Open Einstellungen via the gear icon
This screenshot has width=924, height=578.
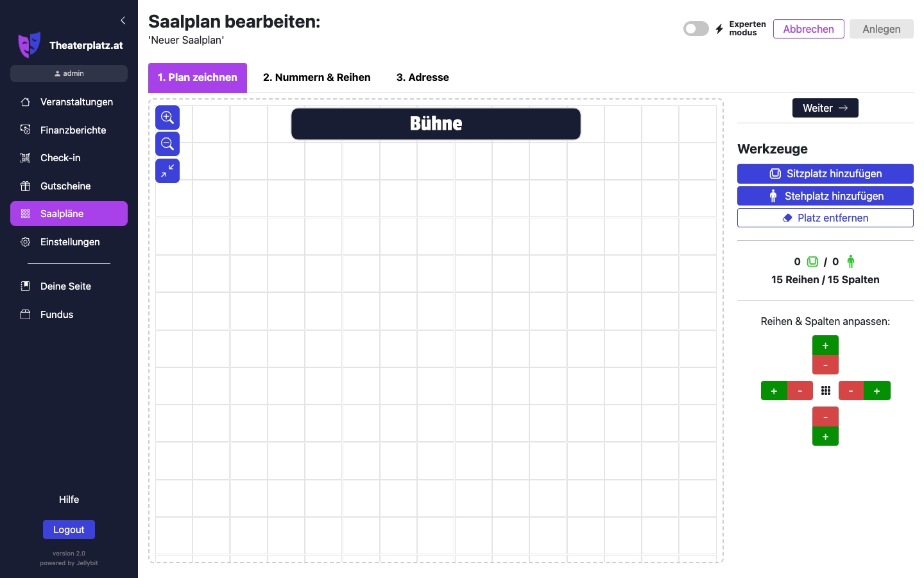(x=25, y=242)
